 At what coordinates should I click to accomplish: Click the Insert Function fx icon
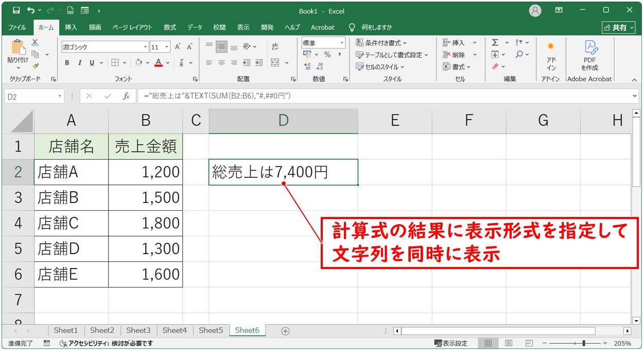pyautogui.click(x=126, y=96)
